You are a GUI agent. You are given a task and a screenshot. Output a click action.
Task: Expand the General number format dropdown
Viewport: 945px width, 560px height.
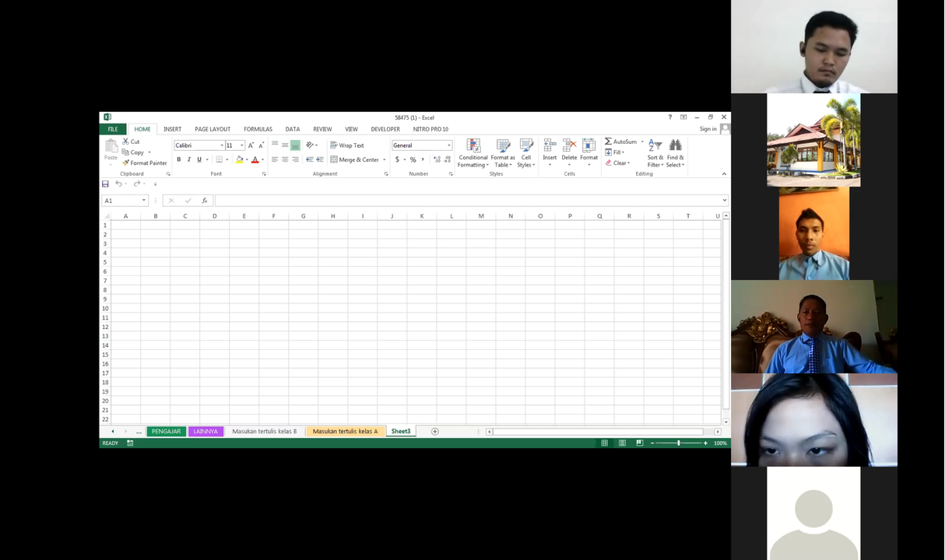(448, 145)
